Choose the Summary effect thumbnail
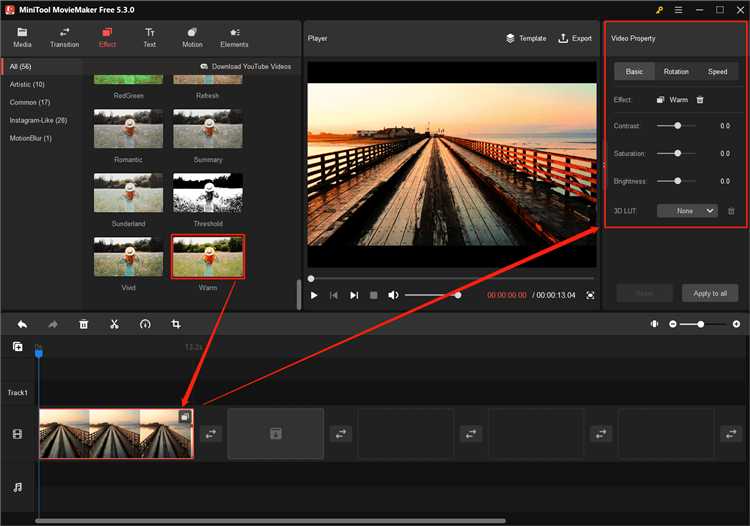This screenshot has width=750, height=526. pos(208,128)
